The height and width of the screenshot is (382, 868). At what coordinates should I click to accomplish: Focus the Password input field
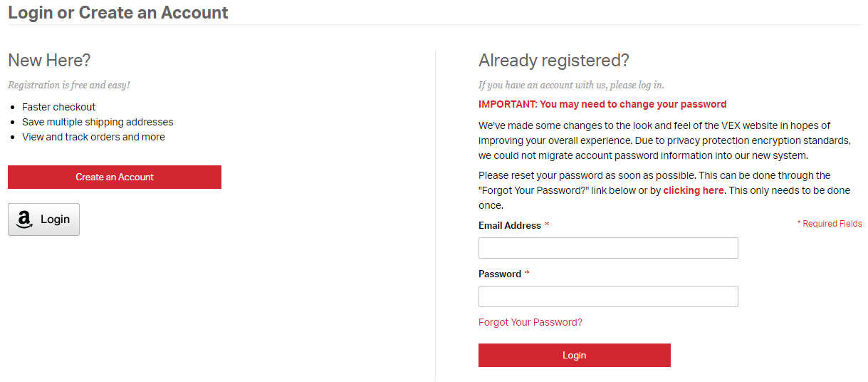coord(608,296)
